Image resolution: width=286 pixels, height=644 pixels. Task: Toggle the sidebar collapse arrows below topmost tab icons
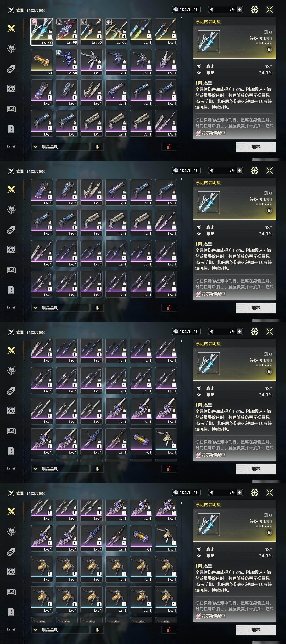pos(11,147)
